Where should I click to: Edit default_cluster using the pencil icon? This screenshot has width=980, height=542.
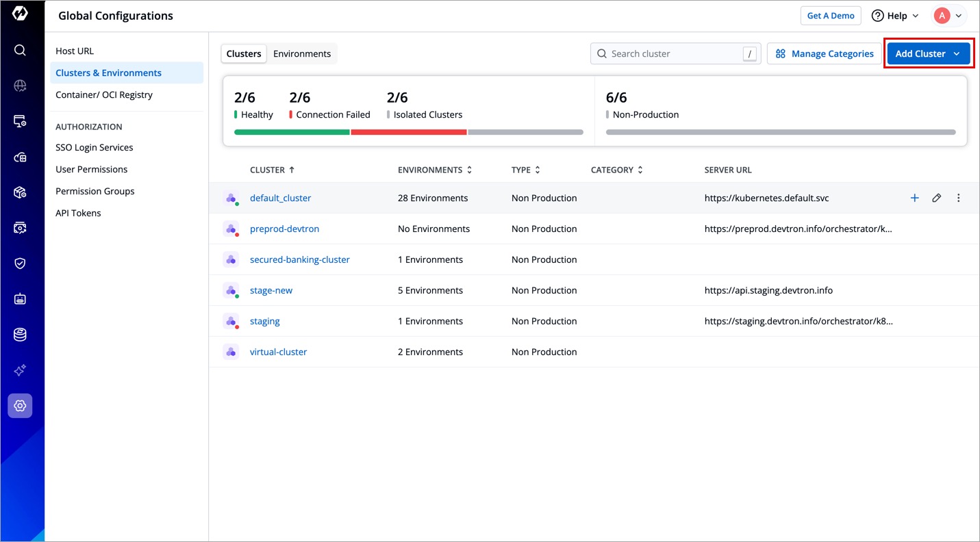click(936, 198)
